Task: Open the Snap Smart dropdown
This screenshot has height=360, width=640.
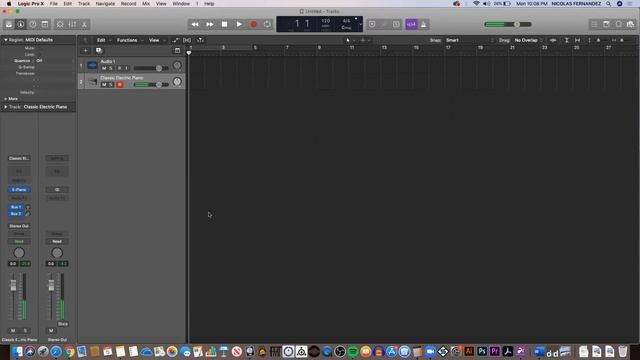Action: click(469, 40)
